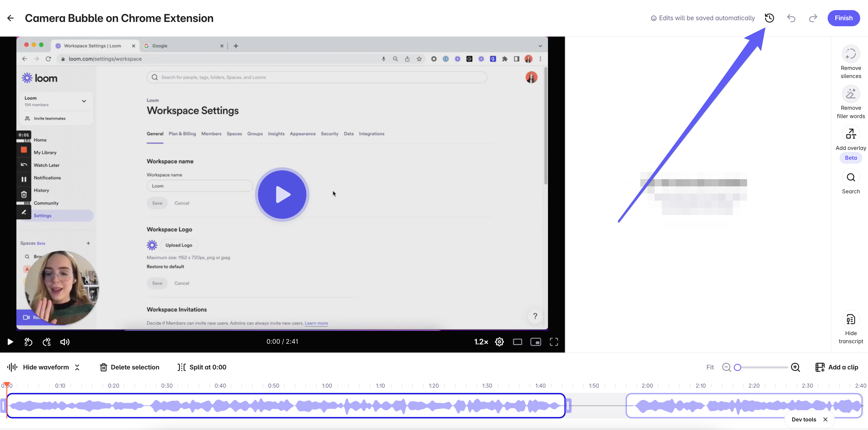This screenshot has height=430, width=868.
Task: Click Split at 0:00
Action: (x=202, y=367)
